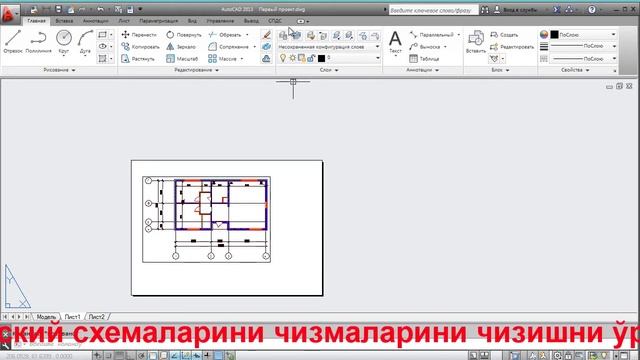Viewport: 640px width, 360px height.
Task: Click the hatch draw tool icon
Action: 102,59
